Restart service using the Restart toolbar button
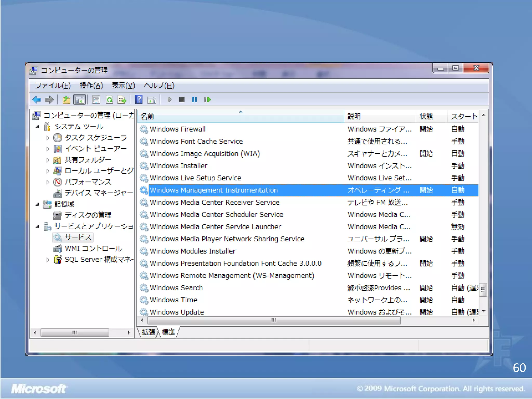 point(207,99)
